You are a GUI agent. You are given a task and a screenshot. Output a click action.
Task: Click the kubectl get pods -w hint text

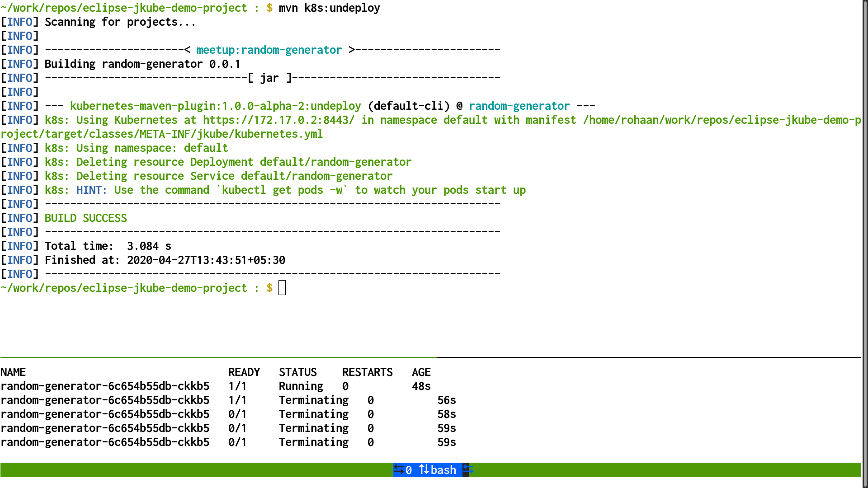tap(282, 190)
